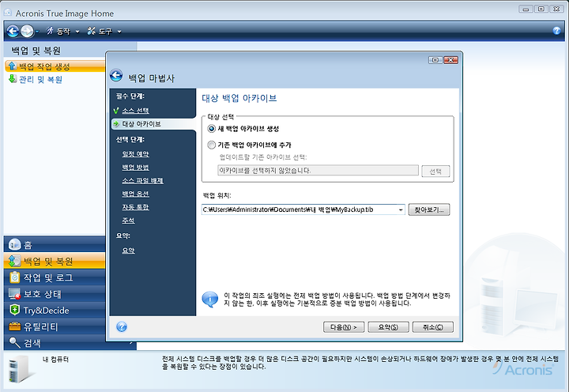Click the wizard help icon at the bottom left
569x392 pixels.
click(122, 327)
